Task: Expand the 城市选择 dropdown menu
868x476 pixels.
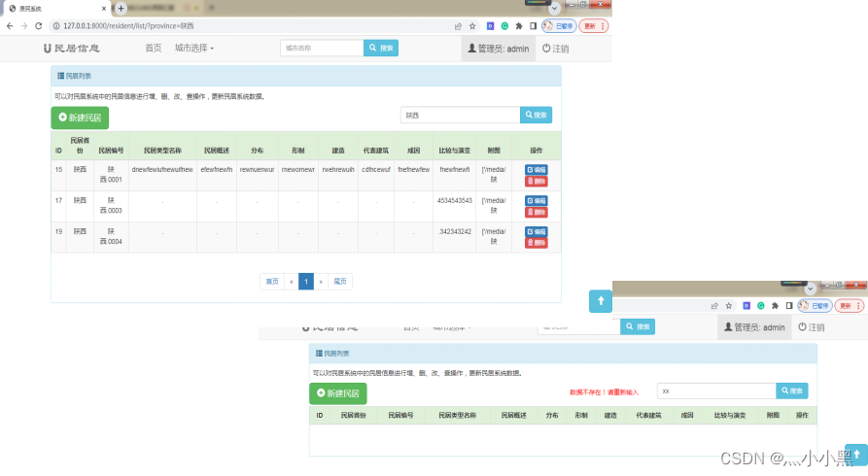Action: 194,49
